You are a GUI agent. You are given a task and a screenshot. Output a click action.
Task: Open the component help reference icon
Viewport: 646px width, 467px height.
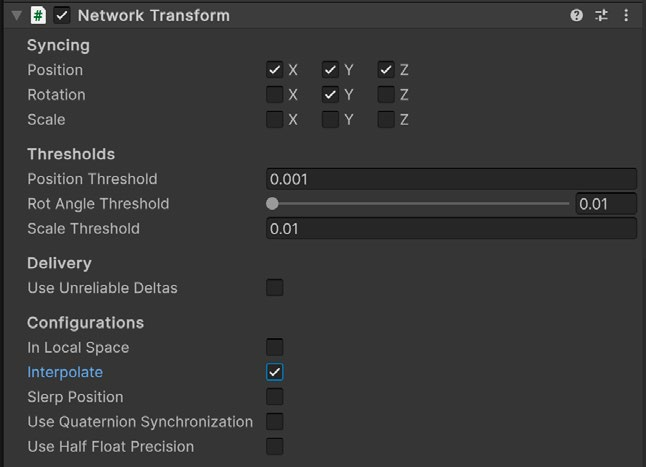point(576,16)
